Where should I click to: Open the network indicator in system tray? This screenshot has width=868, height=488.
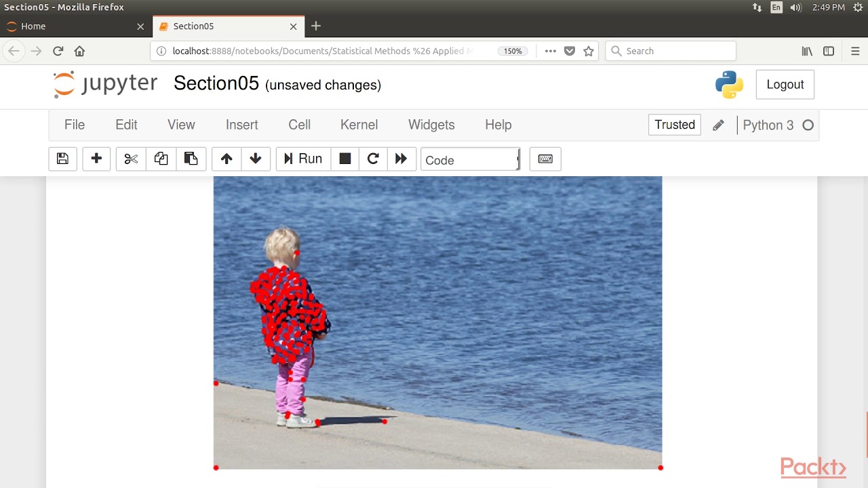tap(757, 7)
